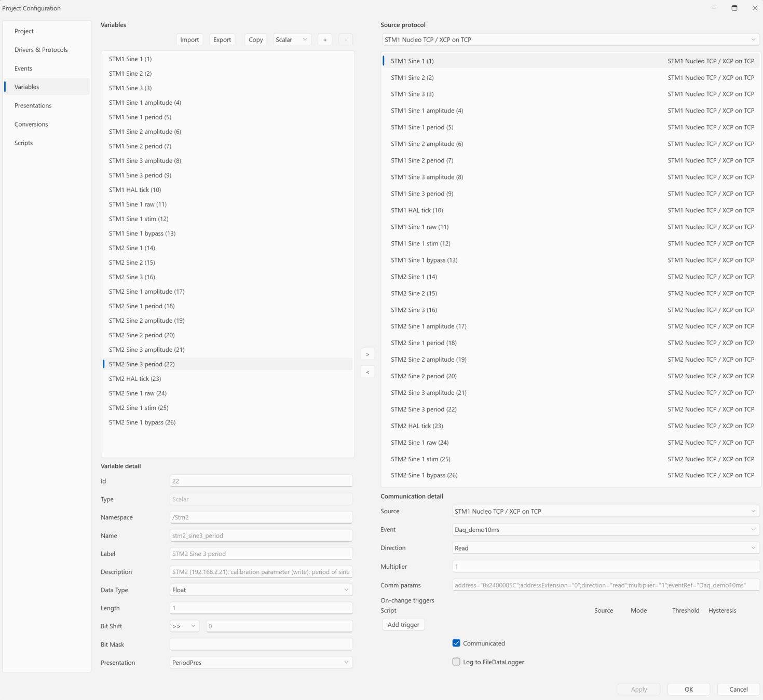Open the Bit Shift direction dropdown
This screenshot has width=763, height=700.
(185, 626)
